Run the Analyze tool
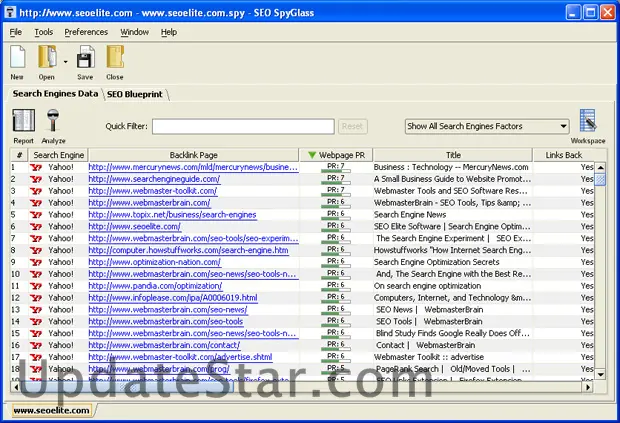This screenshot has width=620, height=423. click(54, 122)
